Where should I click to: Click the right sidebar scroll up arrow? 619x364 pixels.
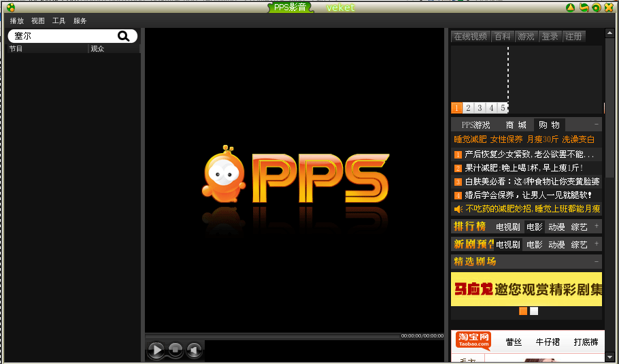609,33
